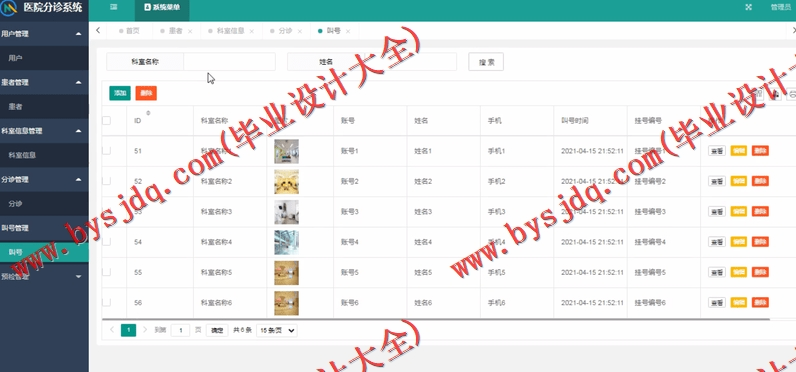Collapse the 用户管理 sidebar group
The height and width of the screenshot is (372, 796).
tap(44, 34)
